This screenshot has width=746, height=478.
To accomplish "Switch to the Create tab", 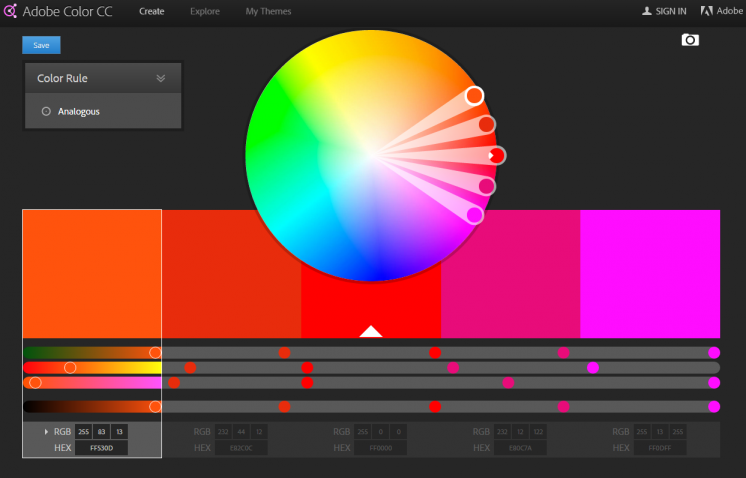I will tap(152, 11).
